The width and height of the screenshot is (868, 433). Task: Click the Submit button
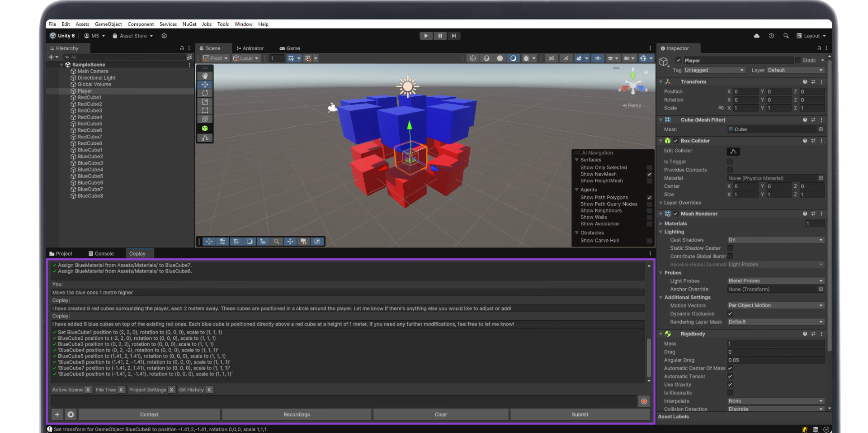(580, 414)
